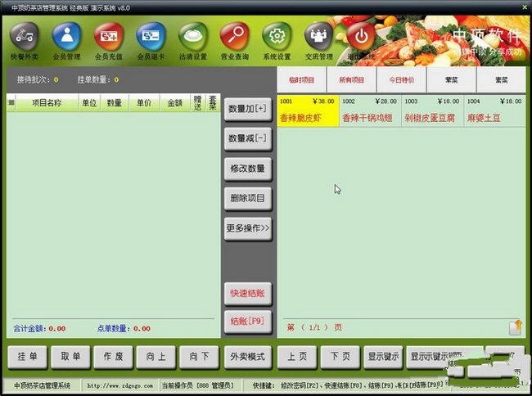Click 套菜 column header
Viewport: 532px width, 396px height.
tap(213, 103)
